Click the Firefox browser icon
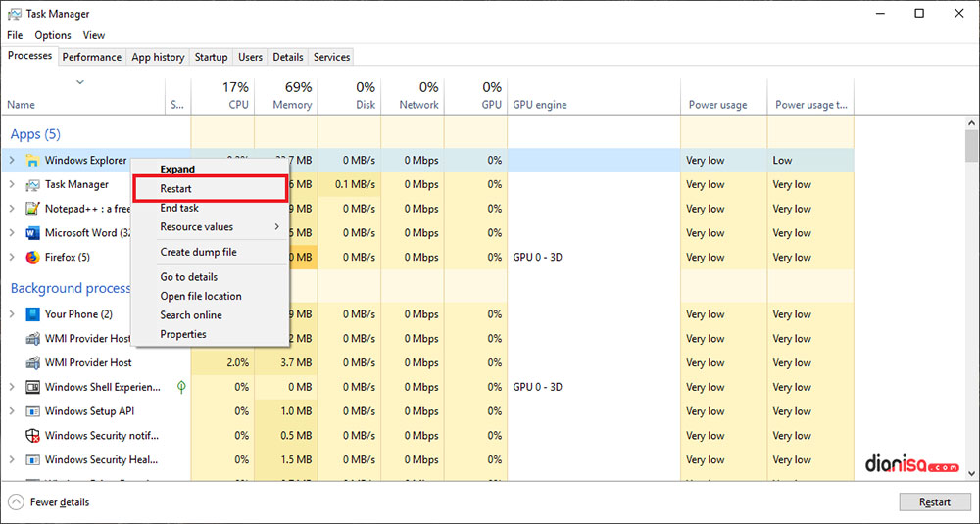 click(x=32, y=258)
